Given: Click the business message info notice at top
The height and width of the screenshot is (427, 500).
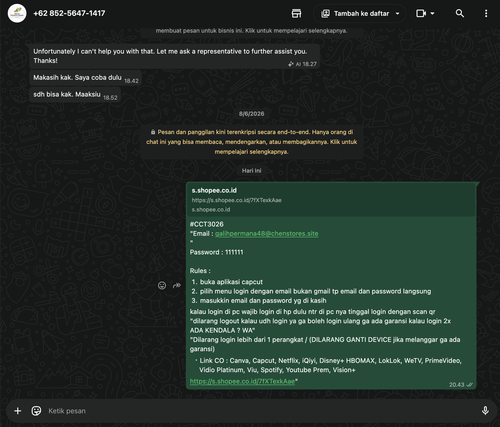Looking at the screenshot, I should tap(252, 31).
